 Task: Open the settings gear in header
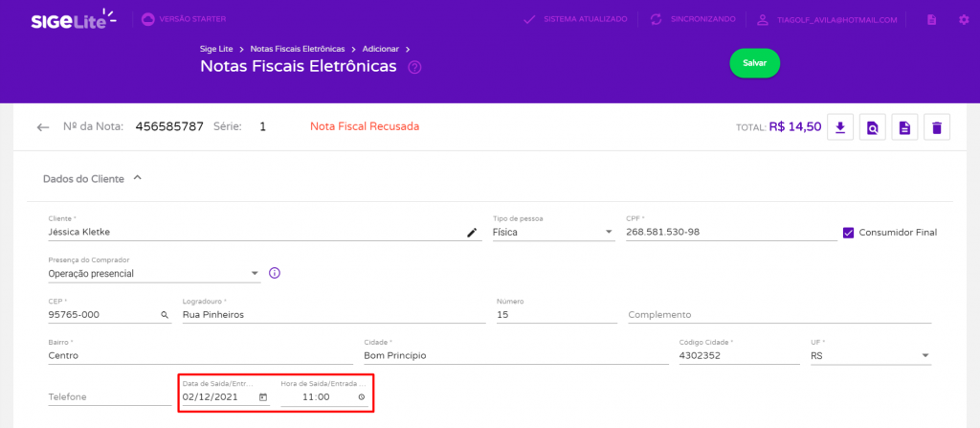[963, 19]
